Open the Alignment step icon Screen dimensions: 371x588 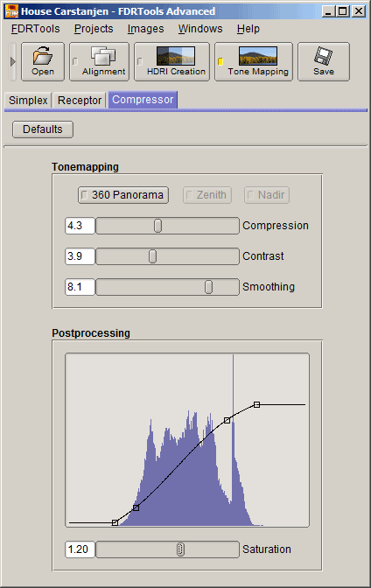(103, 56)
